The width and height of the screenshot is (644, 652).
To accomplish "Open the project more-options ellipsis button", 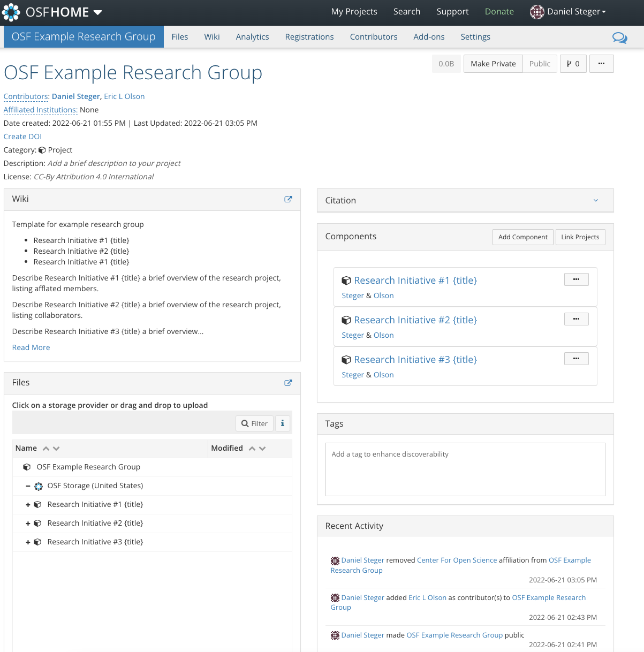I will [x=601, y=64].
